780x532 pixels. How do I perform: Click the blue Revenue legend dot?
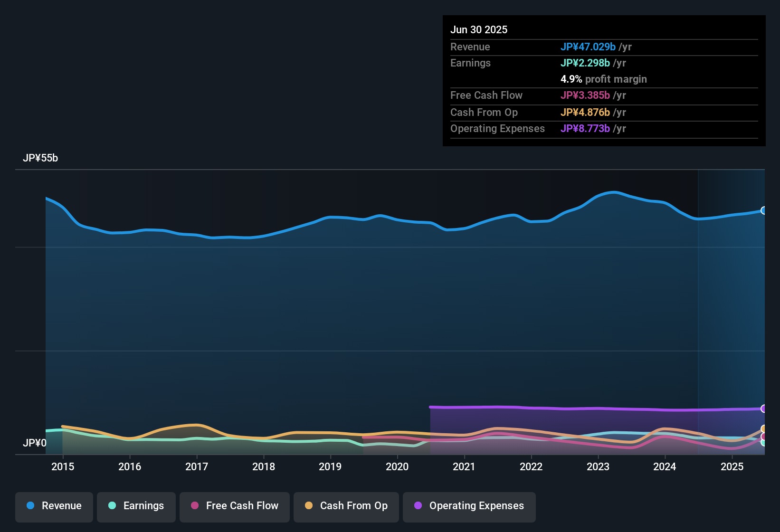[30, 506]
